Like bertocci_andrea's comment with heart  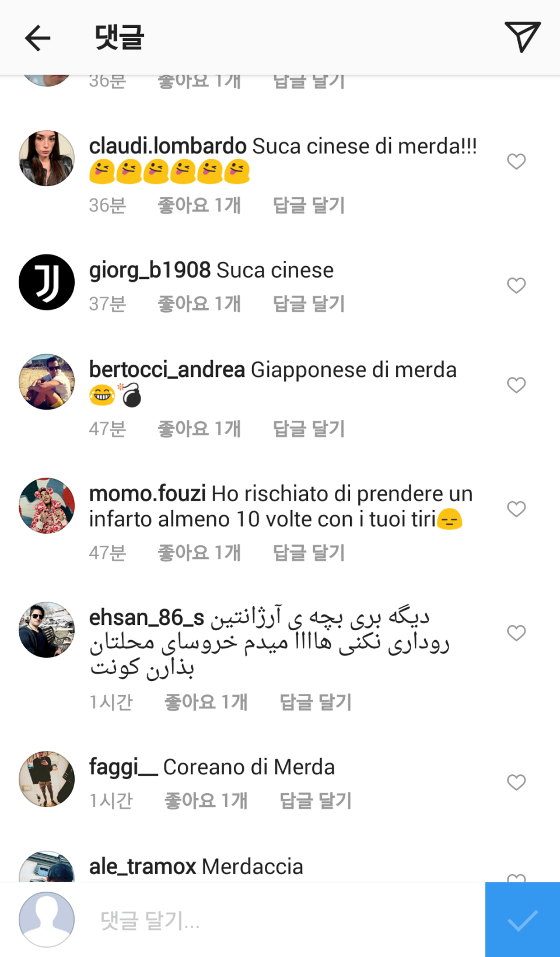(516, 385)
